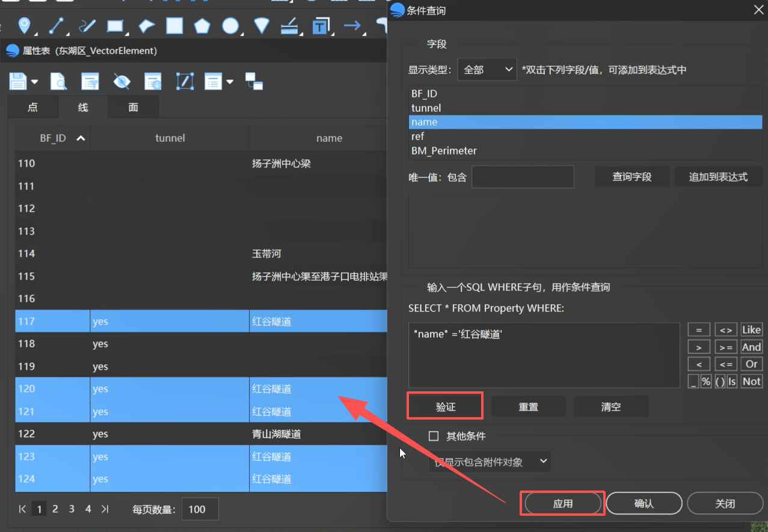Click the 重置 button

tap(529, 407)
